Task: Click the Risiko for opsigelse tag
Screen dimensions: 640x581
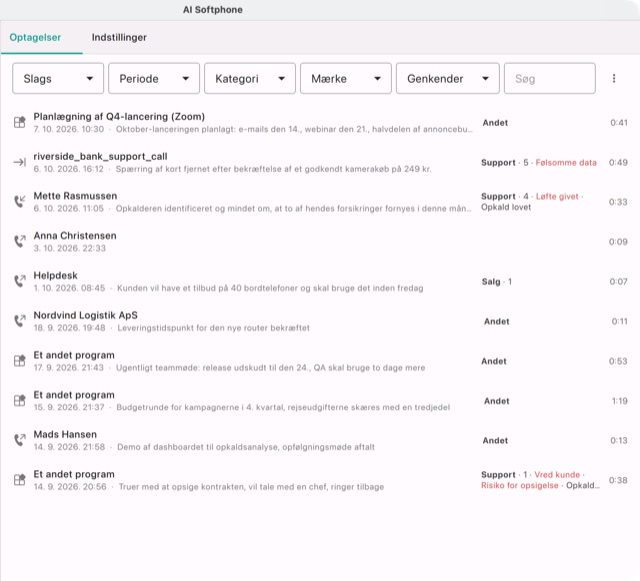Action: coord(519,485)
